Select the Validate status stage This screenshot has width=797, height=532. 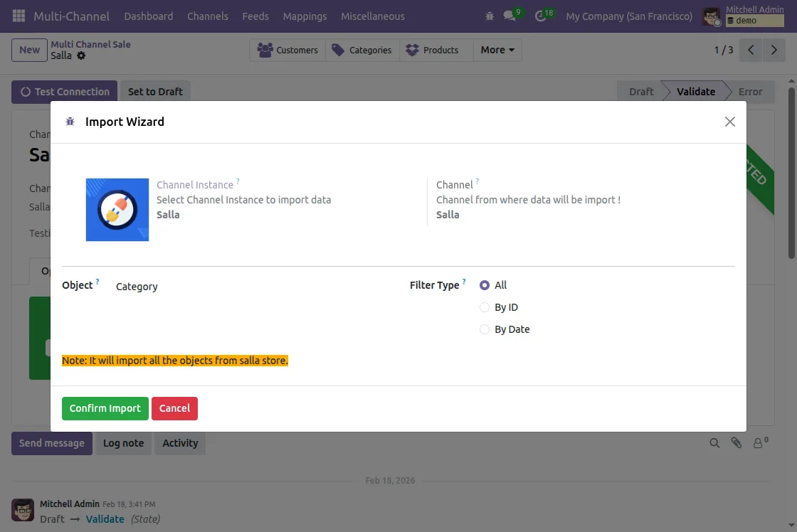click(695, 92)
